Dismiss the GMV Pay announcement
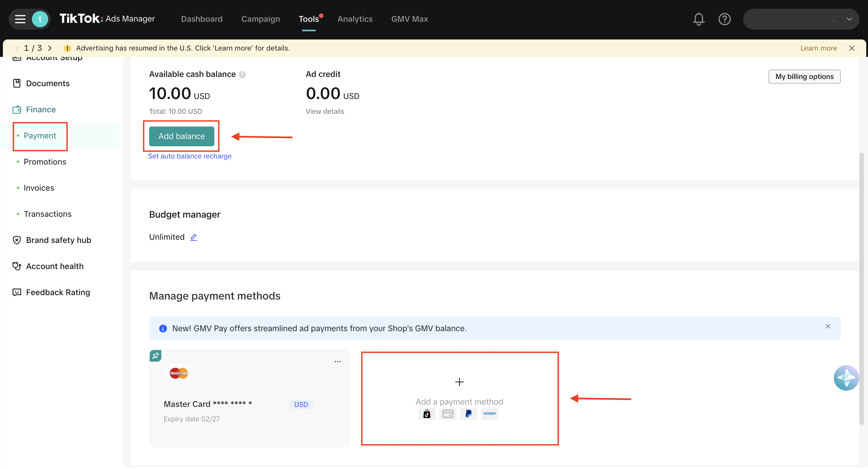 (828, 326)
